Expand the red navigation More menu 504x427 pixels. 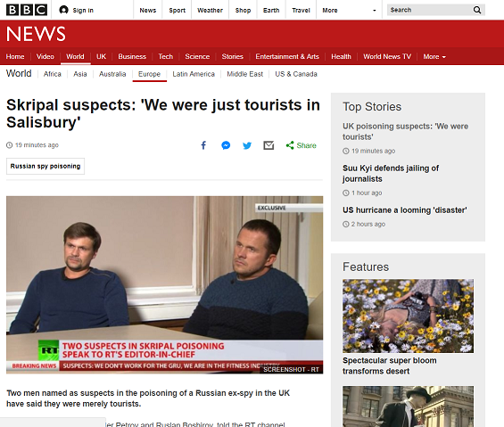pyautogui.click(x=434, y=56)
